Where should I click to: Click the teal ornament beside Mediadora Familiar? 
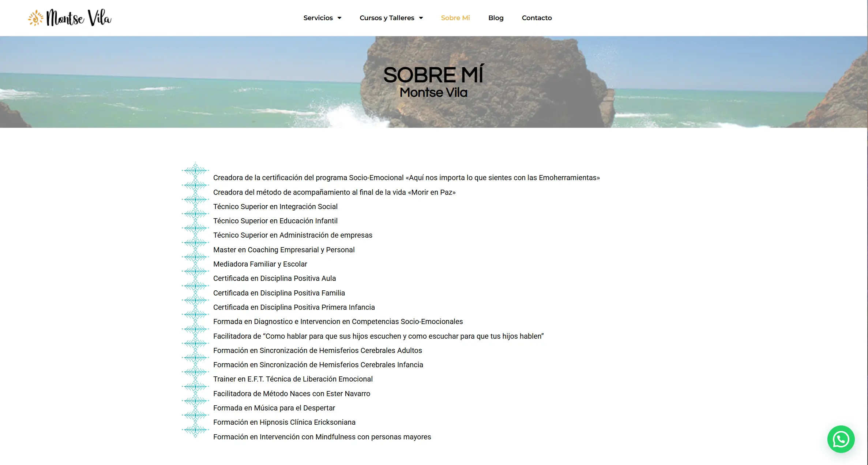click(x=195, y=257)
